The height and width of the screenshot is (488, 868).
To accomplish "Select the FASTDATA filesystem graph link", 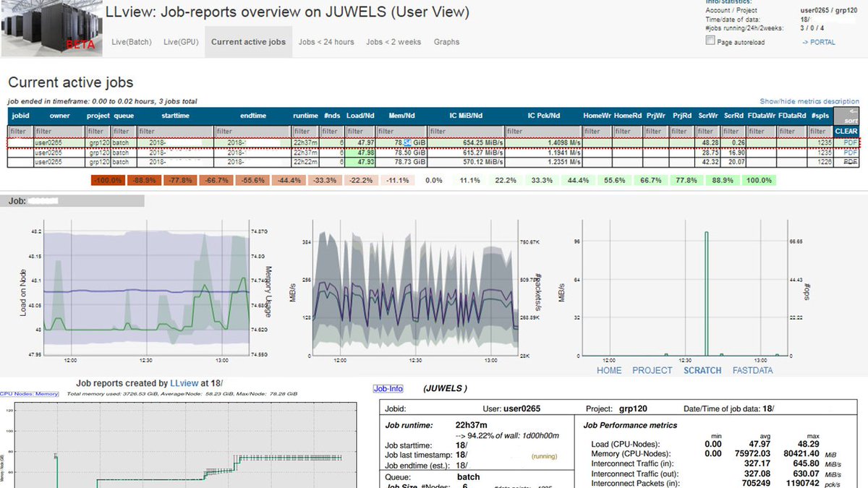I will (x=752, y=370).
